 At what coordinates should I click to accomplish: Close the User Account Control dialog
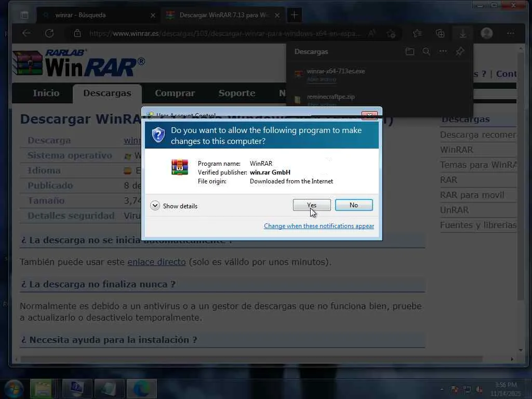(x=369, y=115)
